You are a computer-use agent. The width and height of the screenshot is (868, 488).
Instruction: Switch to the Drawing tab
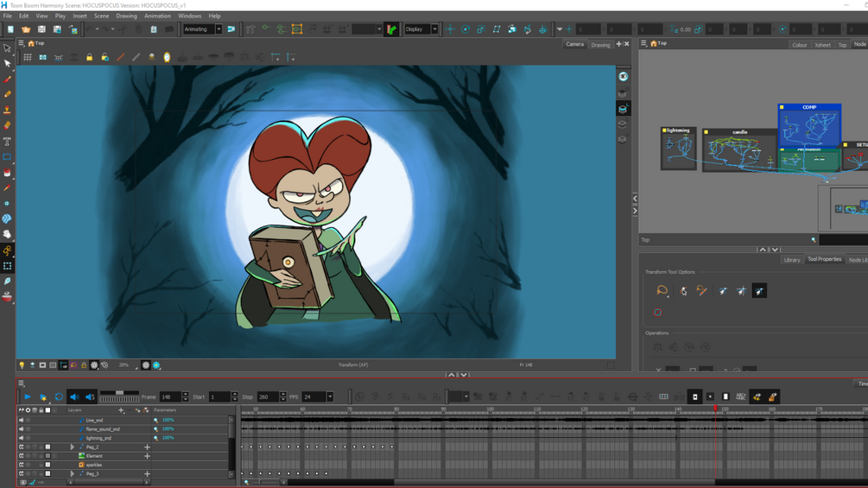[x=600, y=45]
